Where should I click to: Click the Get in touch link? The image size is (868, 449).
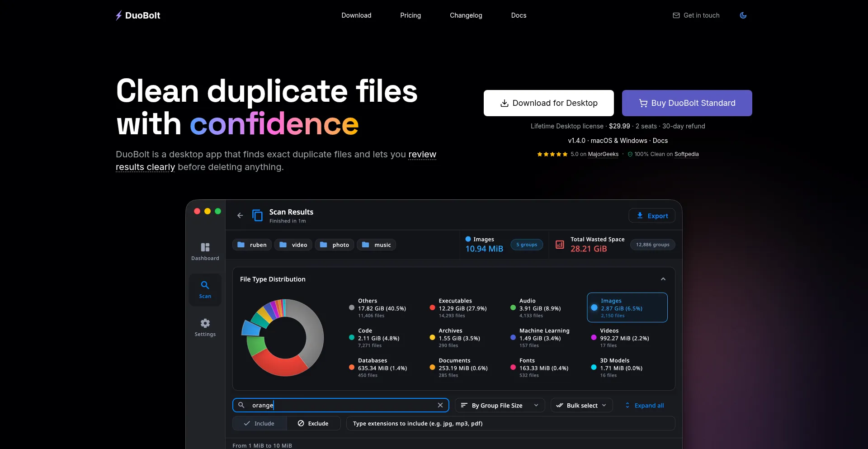tap(696, 15)
